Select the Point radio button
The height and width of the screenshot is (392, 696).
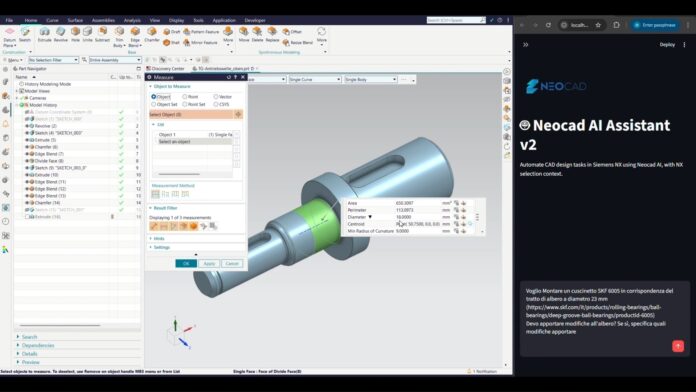185,97
